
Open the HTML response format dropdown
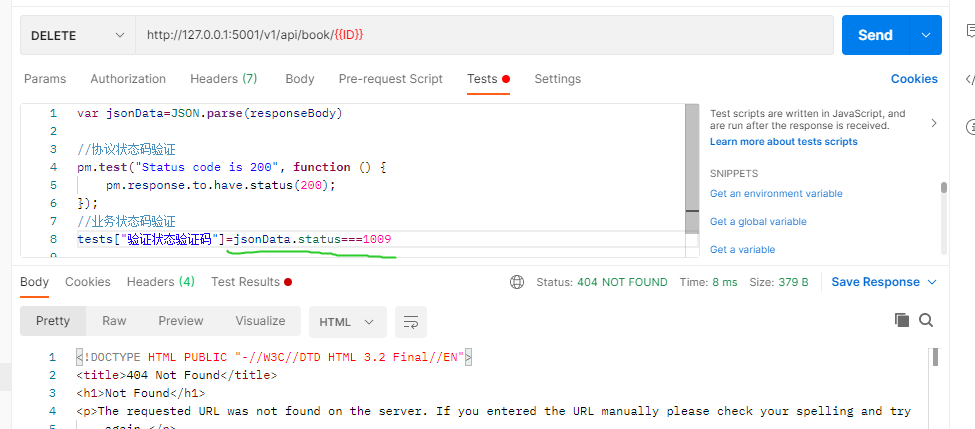point(347,321)
